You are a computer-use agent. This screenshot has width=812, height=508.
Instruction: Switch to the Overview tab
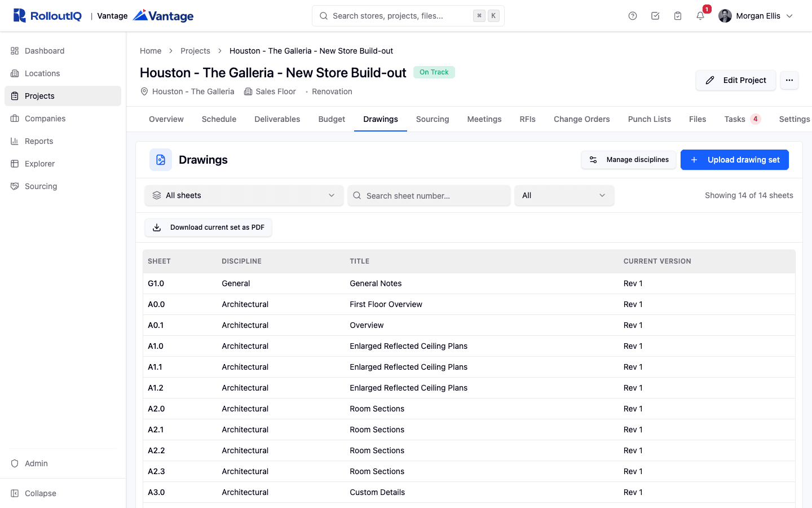[166, 119]
